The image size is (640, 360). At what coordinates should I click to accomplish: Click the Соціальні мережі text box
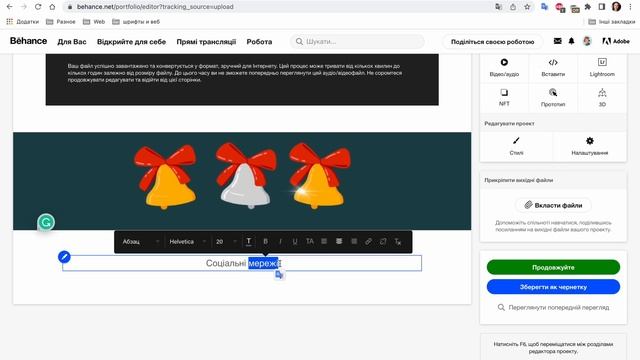(242, 263)
